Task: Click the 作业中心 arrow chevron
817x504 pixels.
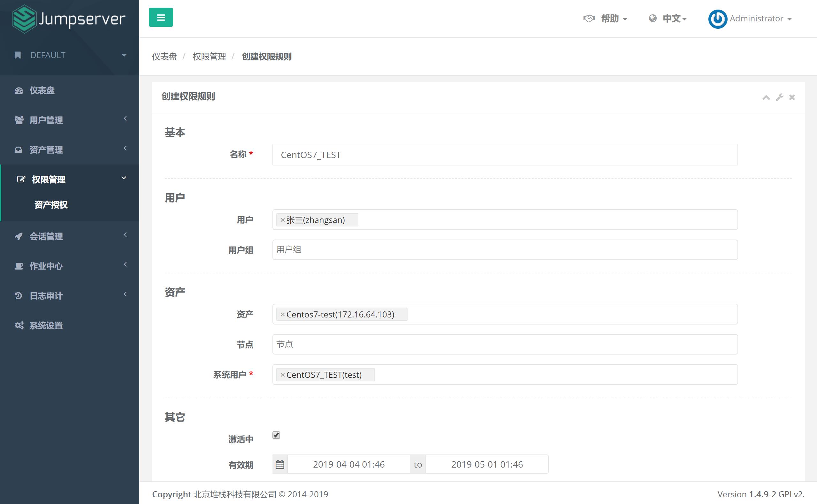Action: pyautogui.click(x=125, y=264)
